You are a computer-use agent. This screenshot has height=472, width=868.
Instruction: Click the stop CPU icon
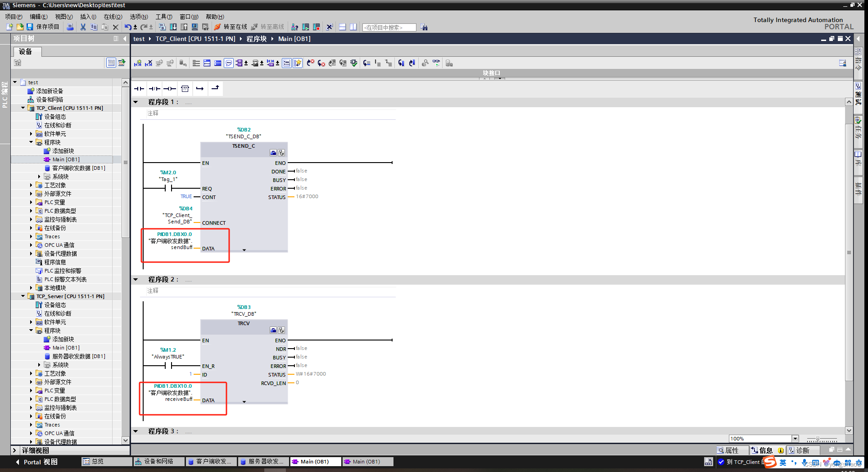click(316, 27)
